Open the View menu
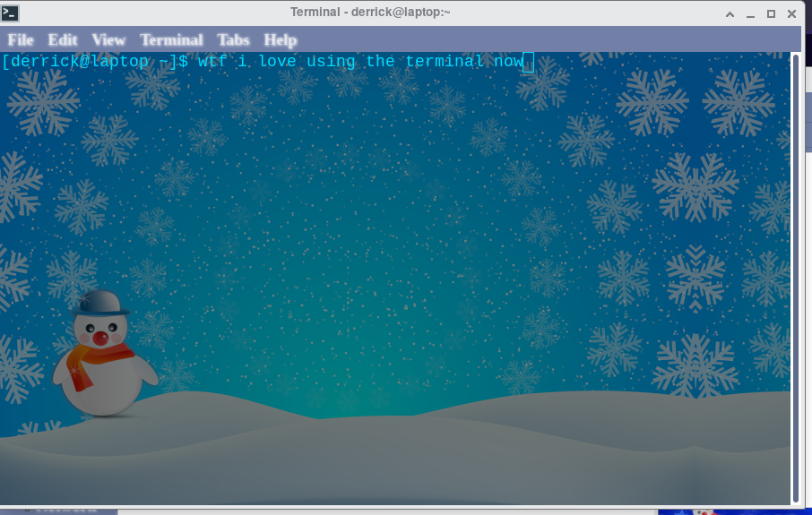 point(108,39)
